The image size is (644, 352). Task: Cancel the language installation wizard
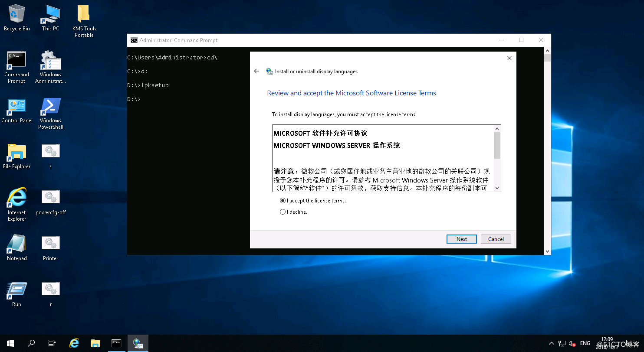point(496,239)
